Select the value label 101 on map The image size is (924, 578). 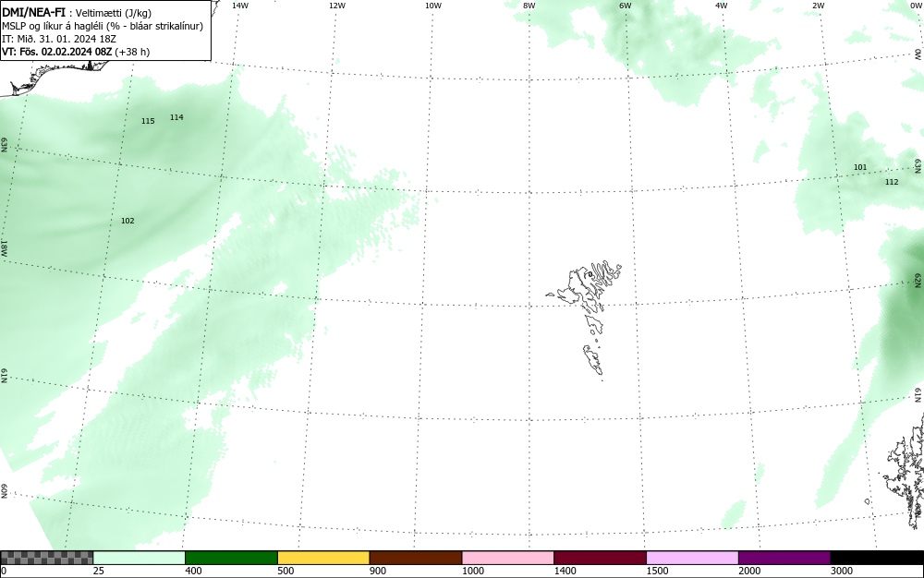[860, 167]
